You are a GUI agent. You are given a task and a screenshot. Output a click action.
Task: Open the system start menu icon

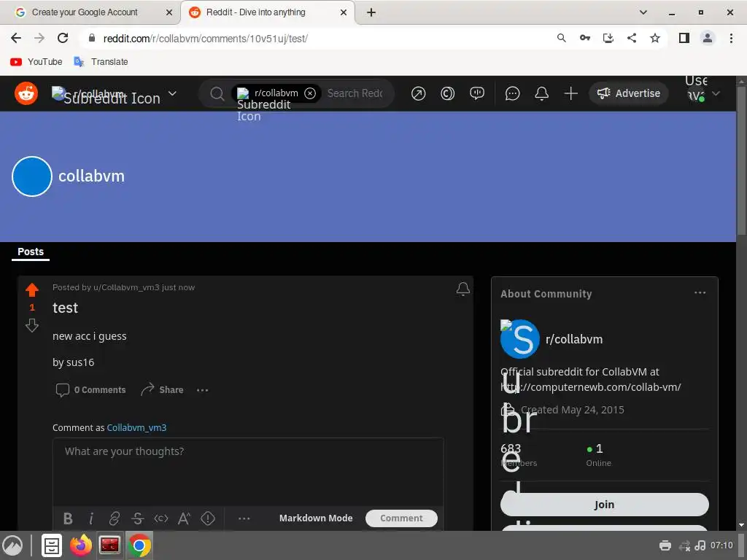[x=12, y=545]
